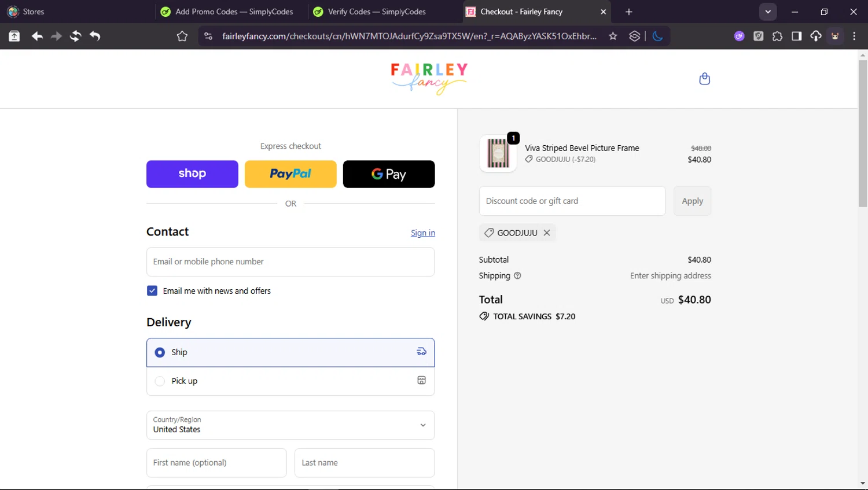Click the browser forward arrow
868x490 pixels.
coord(56,36)
